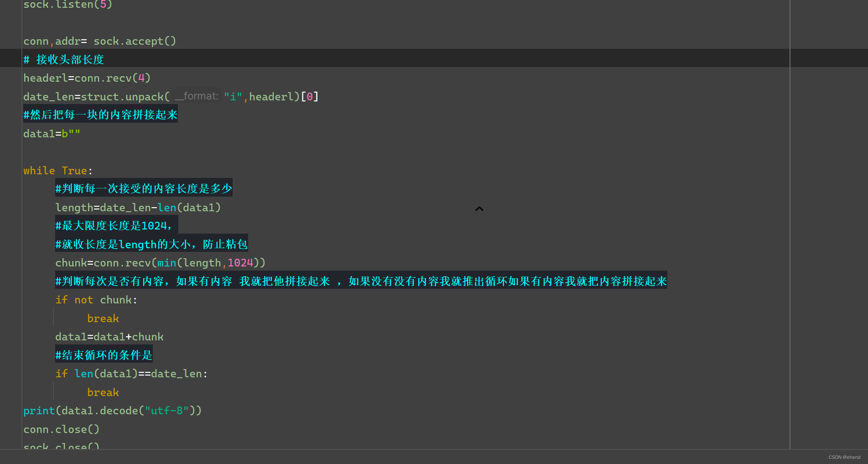868x464 pixels.
Task: Click the 接收头部长度 comment line
Action: click(63, 59)
